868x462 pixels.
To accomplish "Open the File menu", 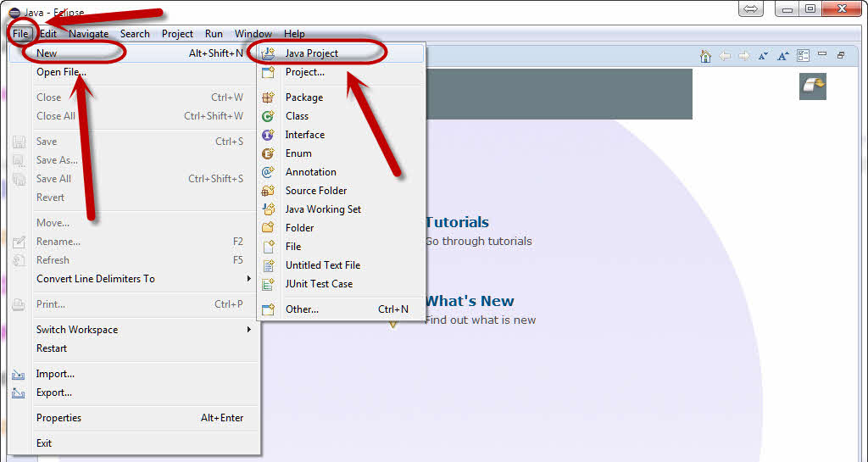I will 20,34.
